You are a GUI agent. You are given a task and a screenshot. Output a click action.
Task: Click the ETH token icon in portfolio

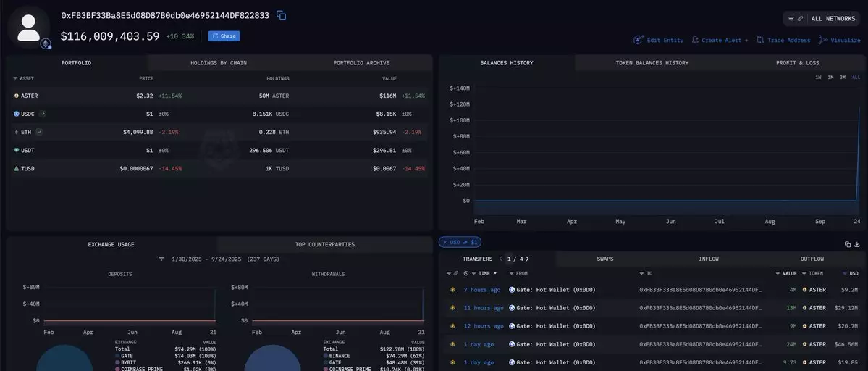(16, 133)
